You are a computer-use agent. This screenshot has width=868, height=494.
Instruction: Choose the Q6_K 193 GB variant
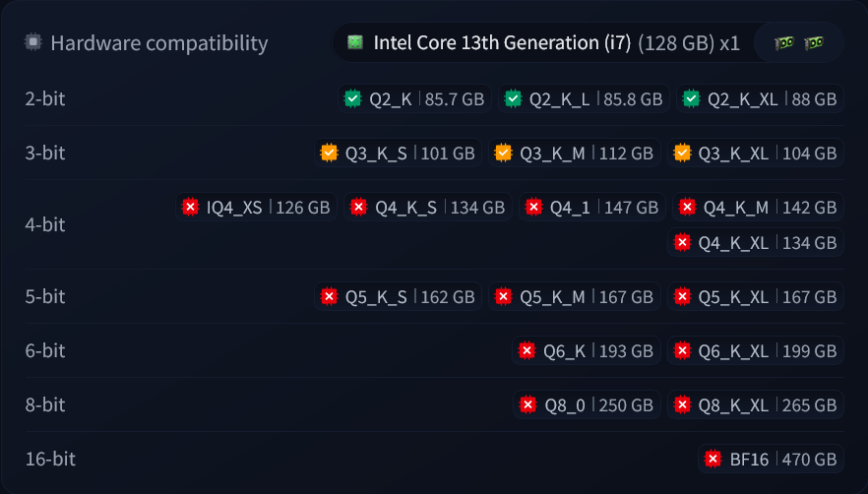[x=587, y=350]
